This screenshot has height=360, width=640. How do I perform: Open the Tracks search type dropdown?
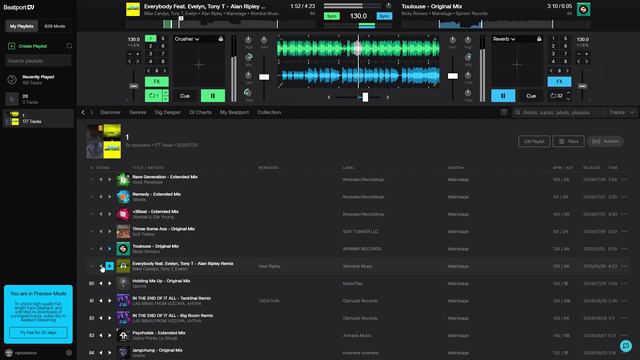coord(621,112)
